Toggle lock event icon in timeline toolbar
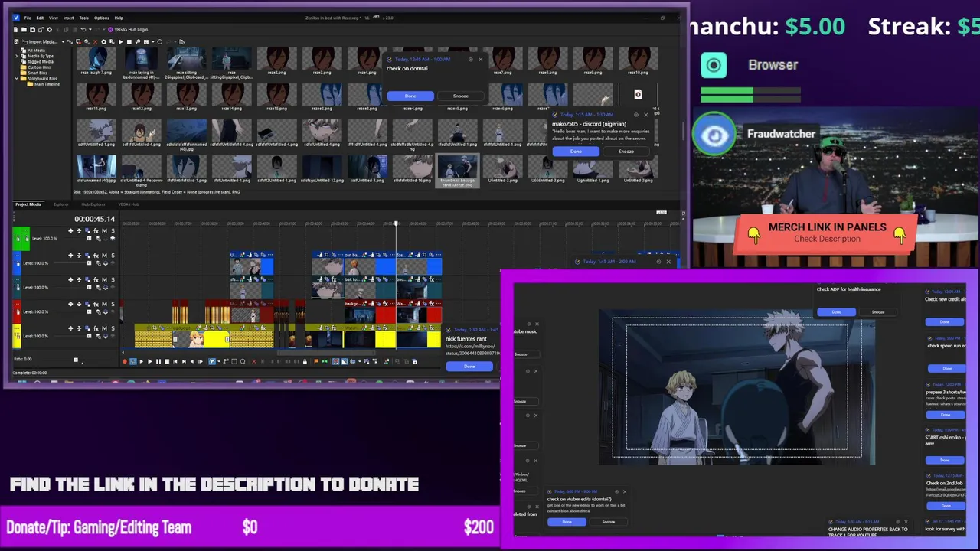The height and width of the screenshot is (551, 980). pyautogui.click(x=305, y=361)
